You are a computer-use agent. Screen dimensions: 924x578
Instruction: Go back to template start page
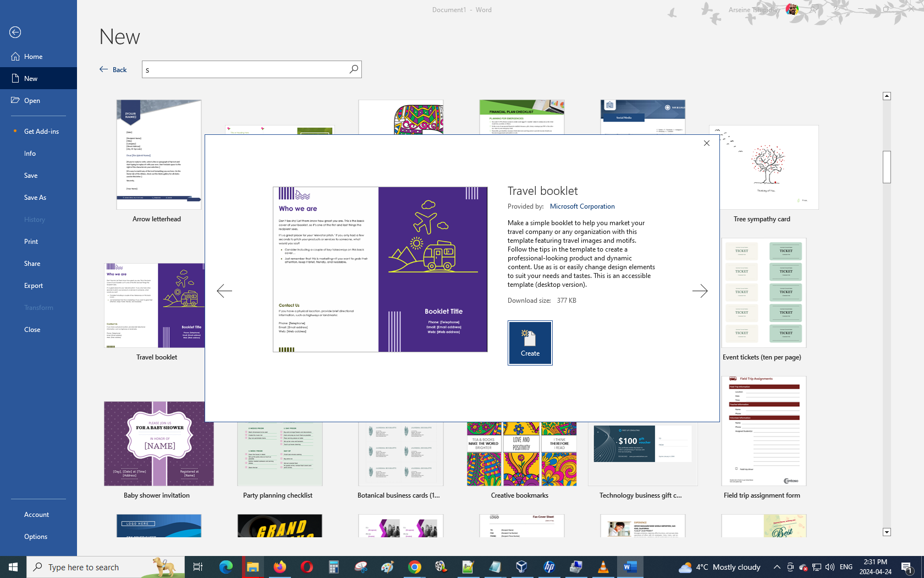[113, 69]
